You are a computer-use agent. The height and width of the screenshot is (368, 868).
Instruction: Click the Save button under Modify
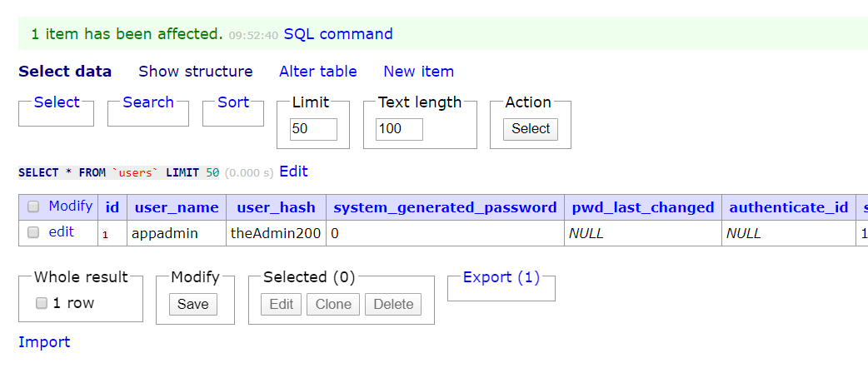point(193,305)
